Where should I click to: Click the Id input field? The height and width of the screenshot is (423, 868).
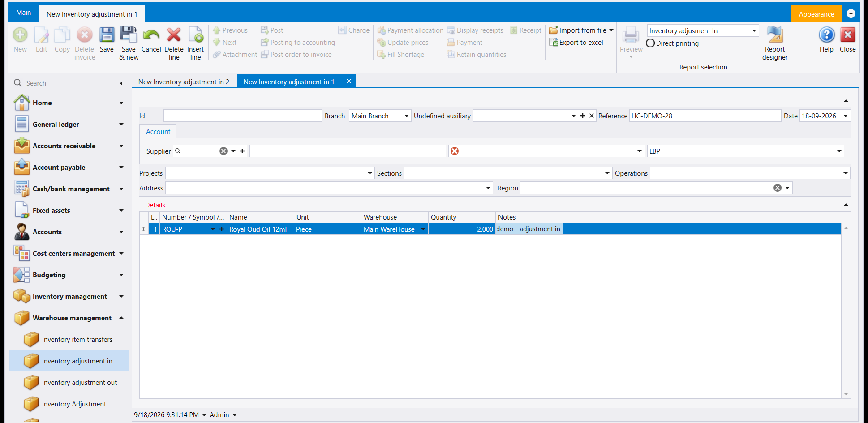pyautogui.click(x=243, y=116)
